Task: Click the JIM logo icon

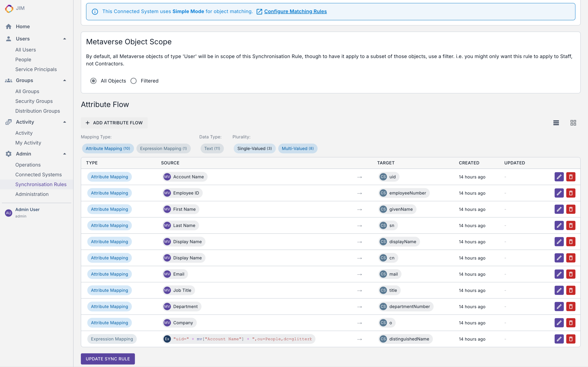Action: pyautogui.click(x=9, y=9)
